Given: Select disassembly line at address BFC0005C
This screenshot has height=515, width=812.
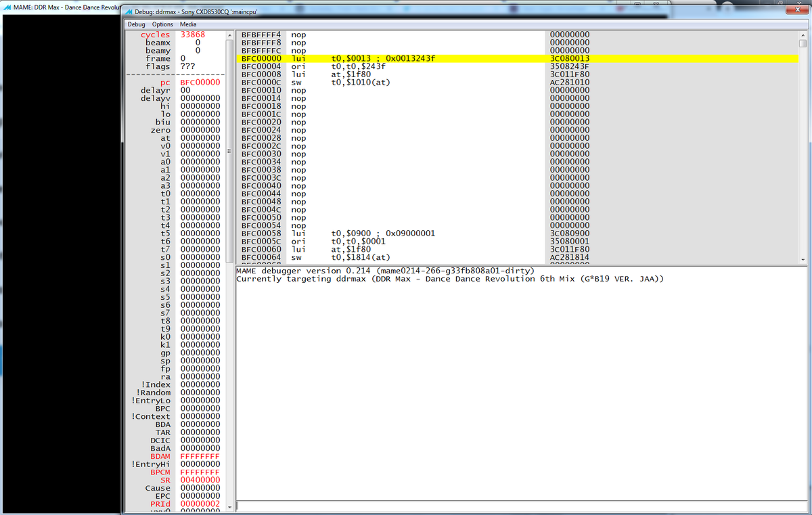Looking at the screenshot, I should point(518,242).
